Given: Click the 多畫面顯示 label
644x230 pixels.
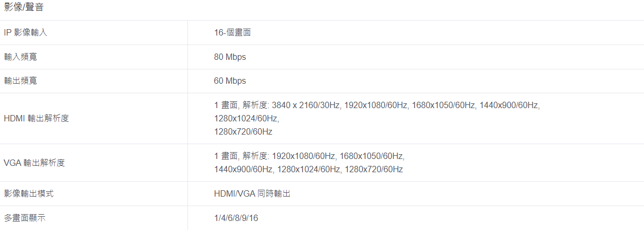Looking at the screenshot, I should (24, 218).
